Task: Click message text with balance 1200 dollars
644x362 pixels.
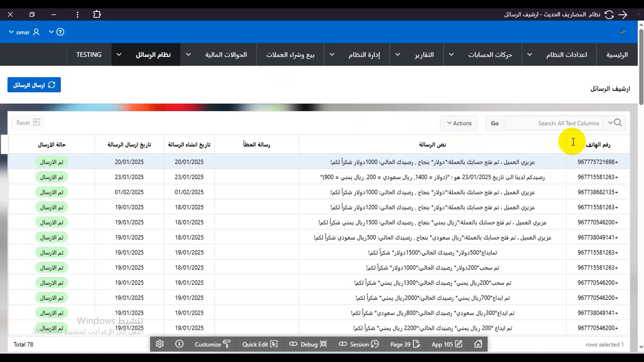Action: coord(432,207)
